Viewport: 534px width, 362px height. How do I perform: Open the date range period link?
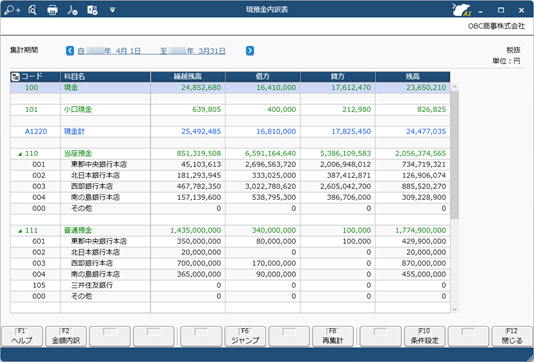152,51
